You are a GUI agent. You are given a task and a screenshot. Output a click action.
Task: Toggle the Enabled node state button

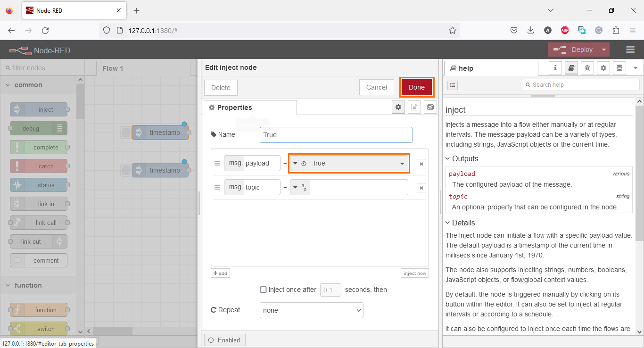click(224, 340)
